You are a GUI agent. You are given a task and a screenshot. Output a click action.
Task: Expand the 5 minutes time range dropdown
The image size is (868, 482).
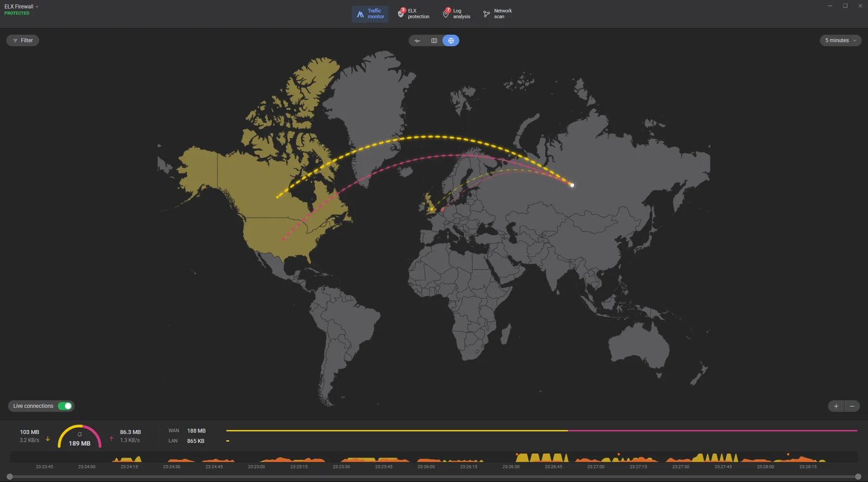coord(840,41)
